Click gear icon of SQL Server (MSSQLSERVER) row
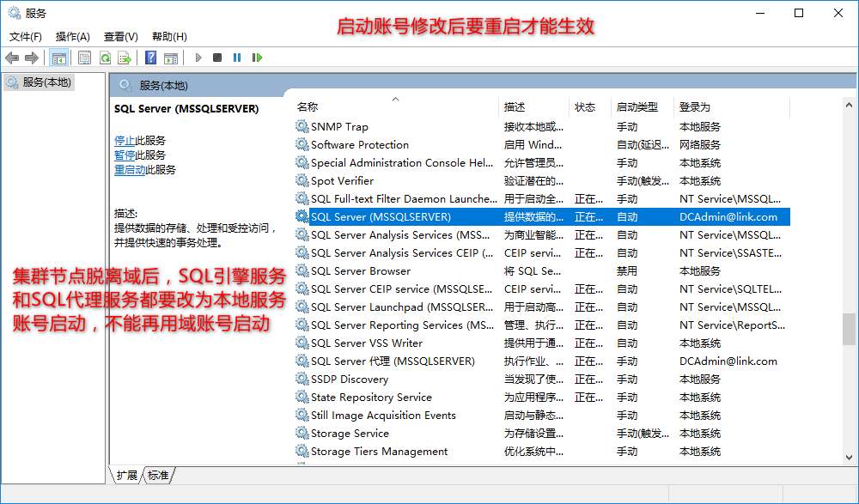The width and height of the screenshot is (859, 504). pyautogui.click(x=302, y=217)
